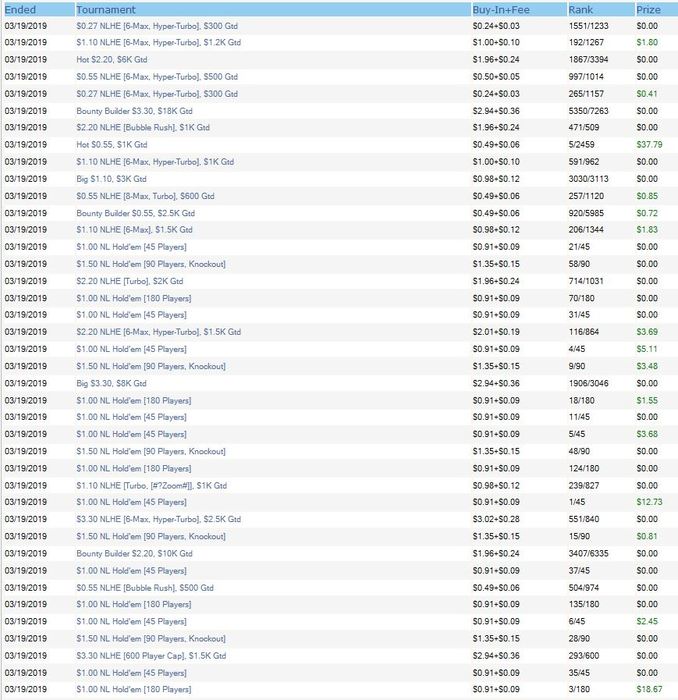Image resolution: width=678 pixels, height=700 pixels.
Task: Select Big $3.30, $8K Gtd tournament
Action: tap(111, 383)
